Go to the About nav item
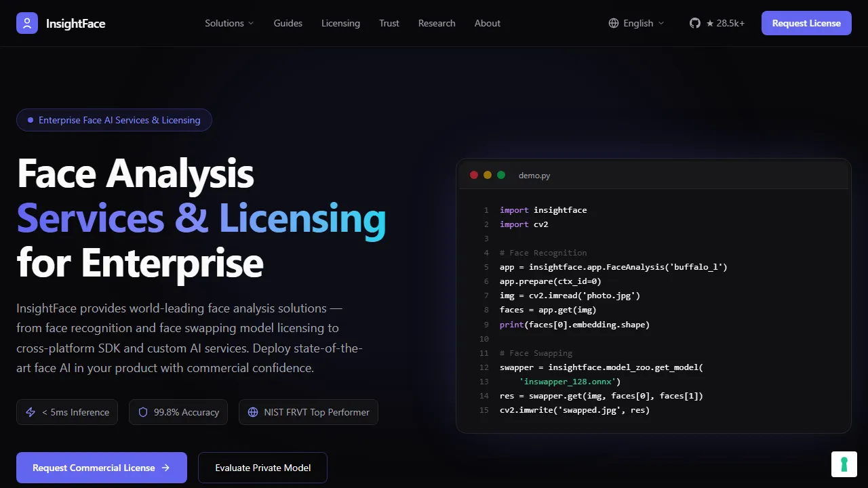Screen dimensions: 868x488 coord(488,23)
